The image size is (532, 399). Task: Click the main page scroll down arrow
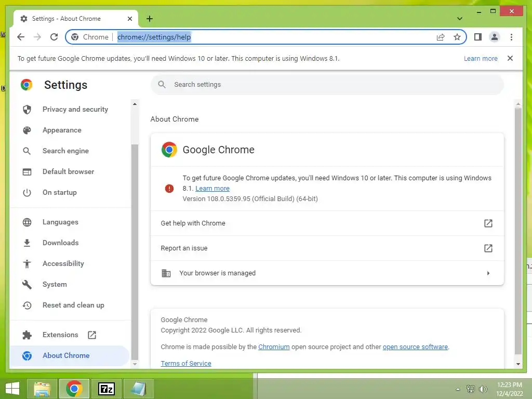point(518,364)
